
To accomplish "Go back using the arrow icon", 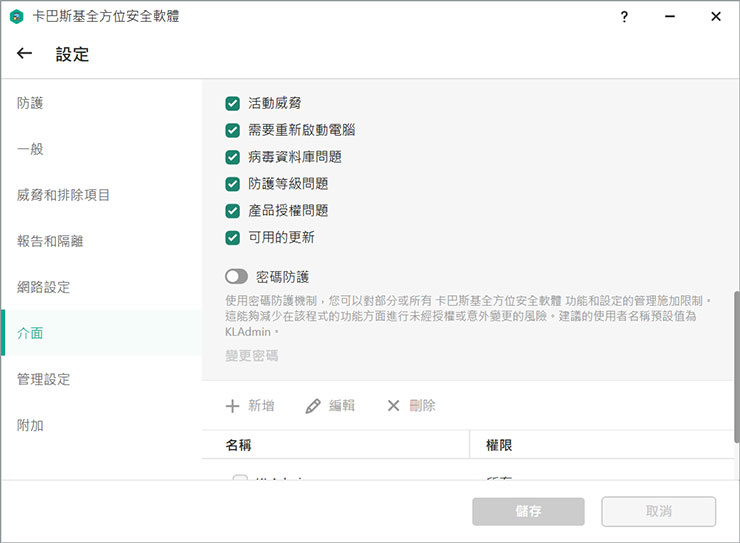I will 25,53.
